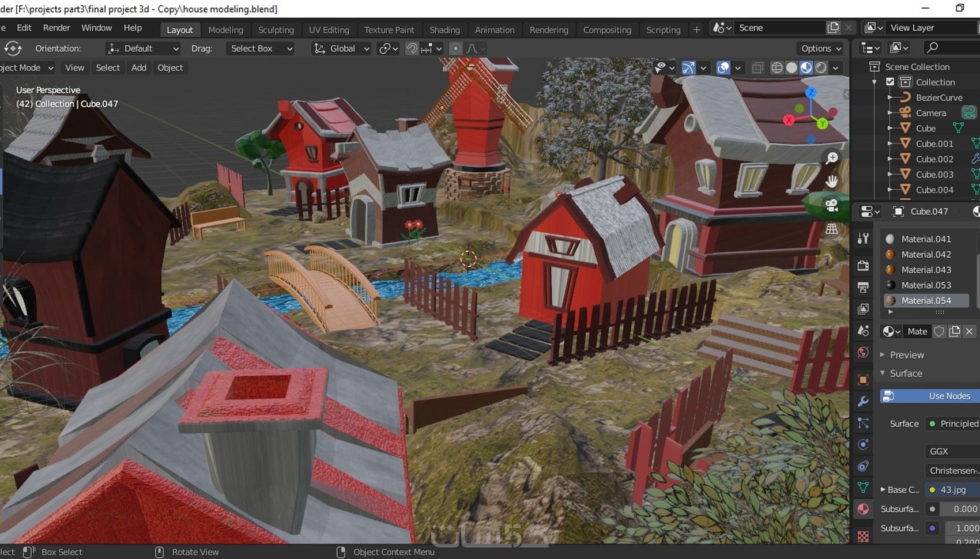Expand the Preview panel
This screenshot has height=559, width=980.
[x=906, y=355]
